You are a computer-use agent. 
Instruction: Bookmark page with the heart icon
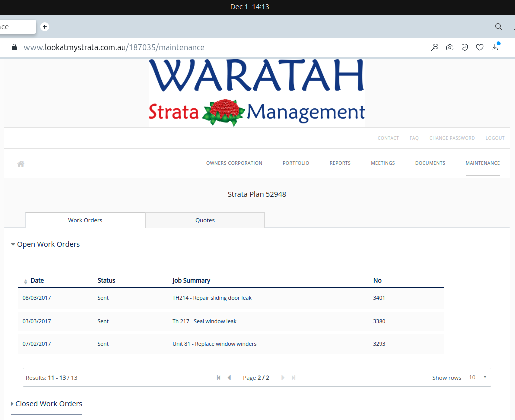(480, 47)
